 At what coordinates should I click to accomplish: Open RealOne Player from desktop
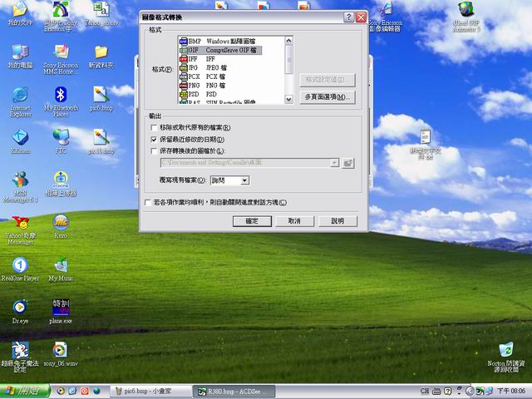click(x=20, y=269)
